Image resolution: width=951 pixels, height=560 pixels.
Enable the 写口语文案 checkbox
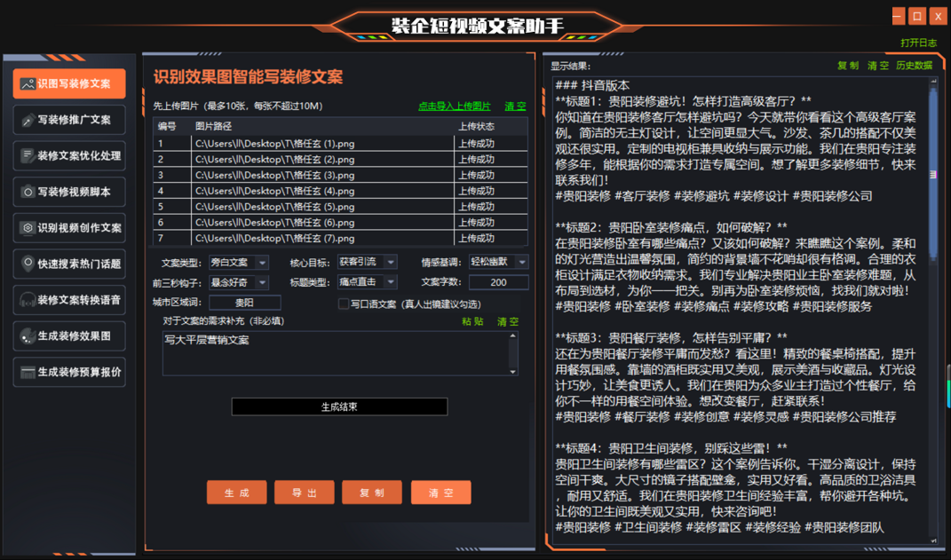pyautogui.click(x=344, y=304)
